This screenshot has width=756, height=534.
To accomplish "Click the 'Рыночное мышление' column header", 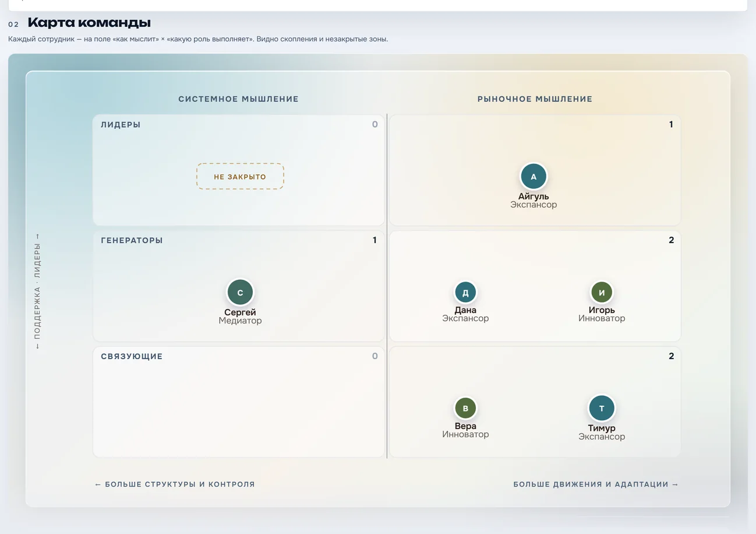I will (535, 99).
